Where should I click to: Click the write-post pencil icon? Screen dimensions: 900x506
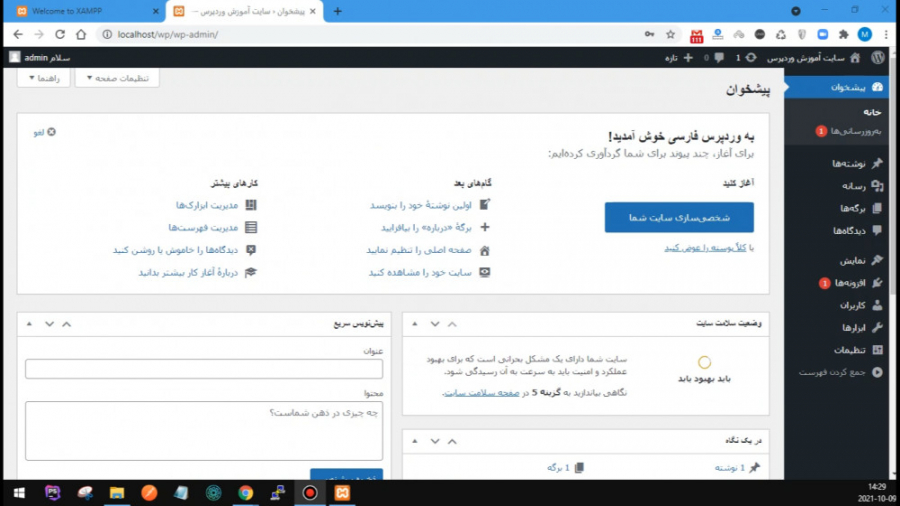pyautogui.click(x=485, y=204)
